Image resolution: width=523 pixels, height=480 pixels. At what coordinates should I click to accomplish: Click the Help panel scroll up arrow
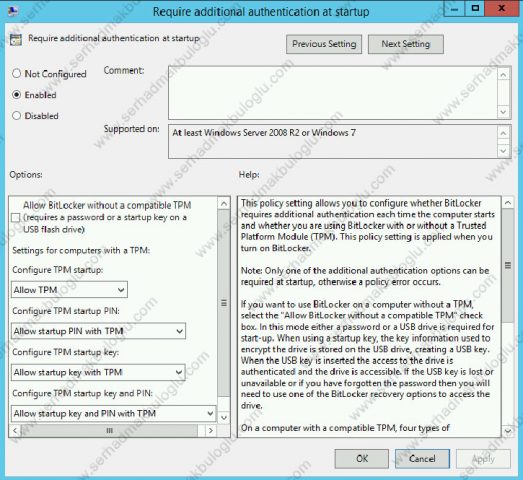coord(508,203)
